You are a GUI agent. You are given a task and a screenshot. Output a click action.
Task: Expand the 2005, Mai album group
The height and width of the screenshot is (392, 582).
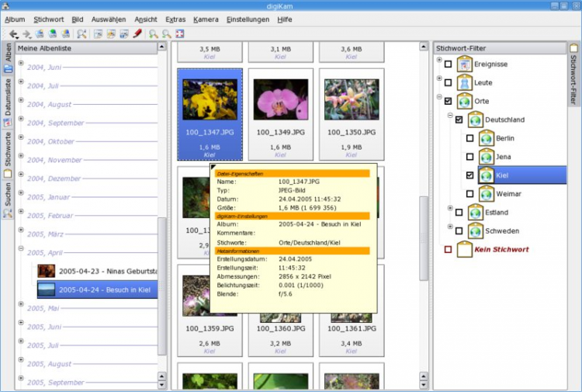(21, 304)
